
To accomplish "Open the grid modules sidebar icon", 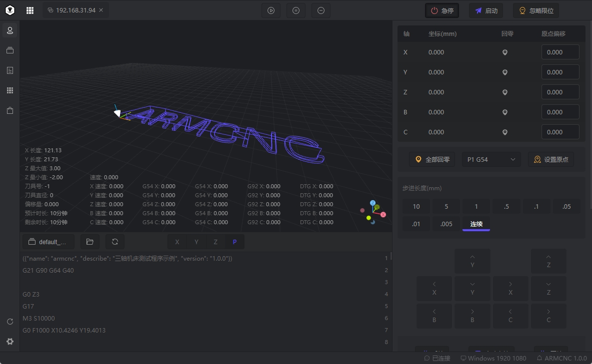I will [x=10, y=90].
